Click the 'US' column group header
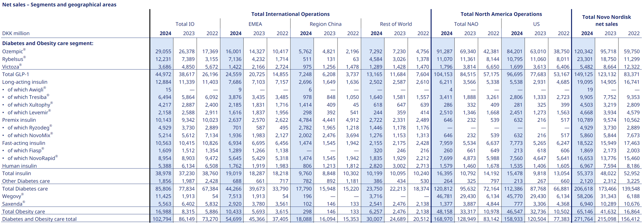This screenshot has width=644, height=223. coord(536,24)
